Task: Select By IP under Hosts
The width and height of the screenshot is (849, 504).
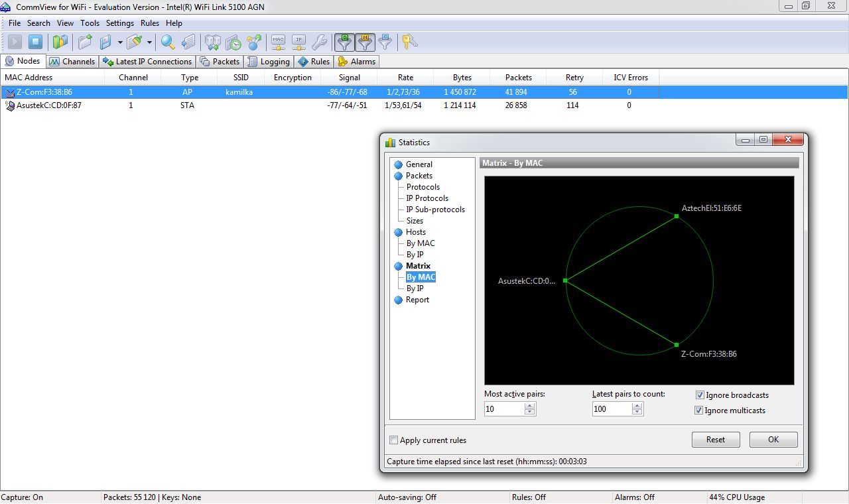Action: [415, 255]
